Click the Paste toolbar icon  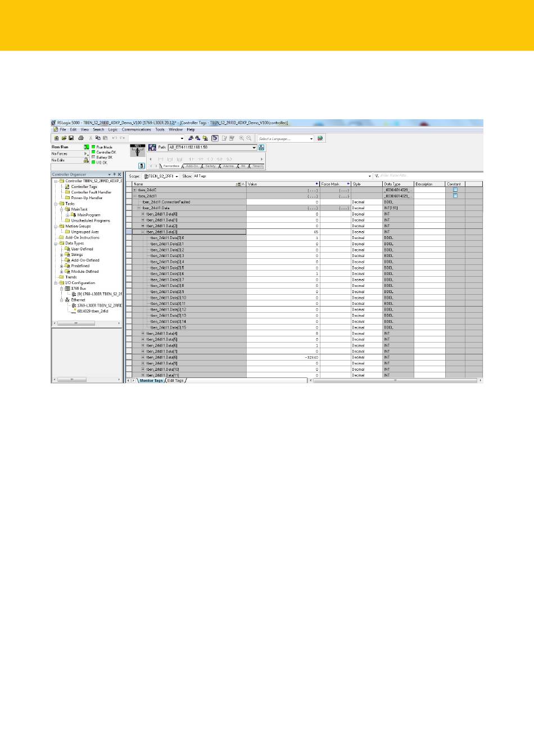(105, 138)
